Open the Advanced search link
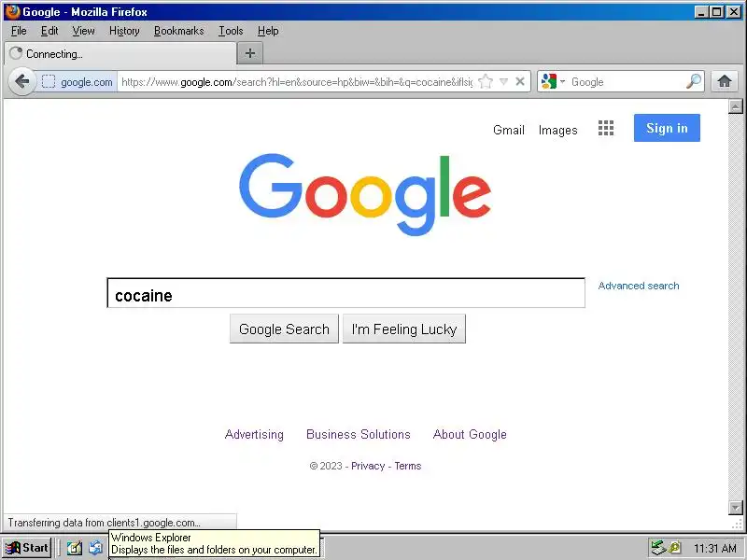Viewport: 747px width, 560px height. (639, 286)
